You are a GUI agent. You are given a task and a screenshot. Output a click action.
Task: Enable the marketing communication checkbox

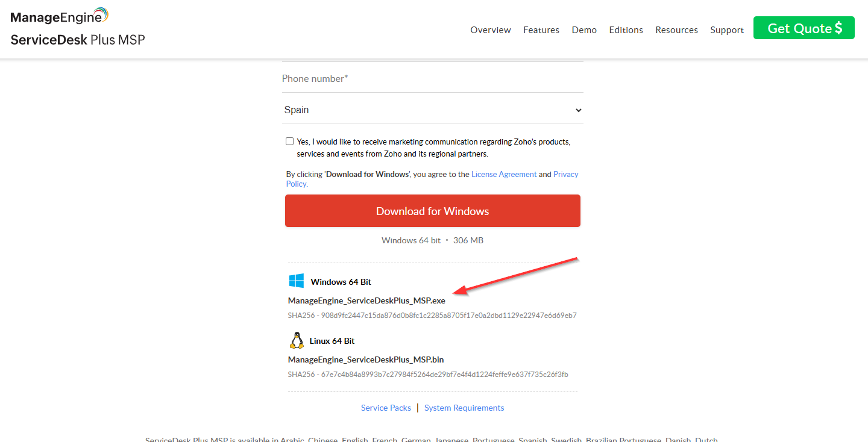[x=290, y=142]
